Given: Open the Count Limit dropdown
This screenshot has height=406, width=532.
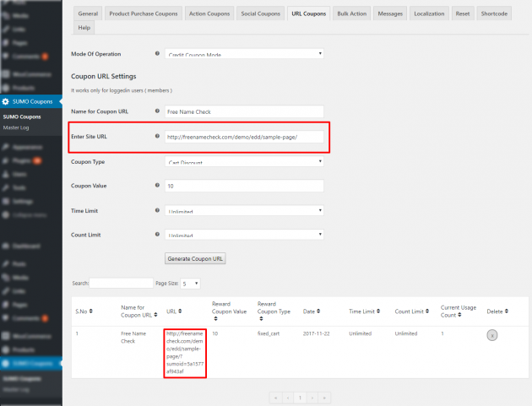Looking at the screenshot, I should [x=244, y=235].
